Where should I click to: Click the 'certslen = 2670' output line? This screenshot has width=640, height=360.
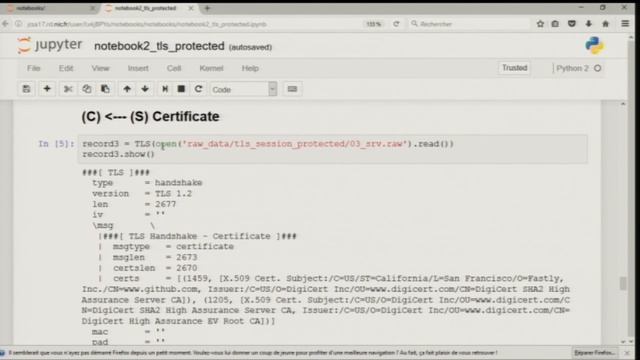pyautogui.click(x=155, y=268)
